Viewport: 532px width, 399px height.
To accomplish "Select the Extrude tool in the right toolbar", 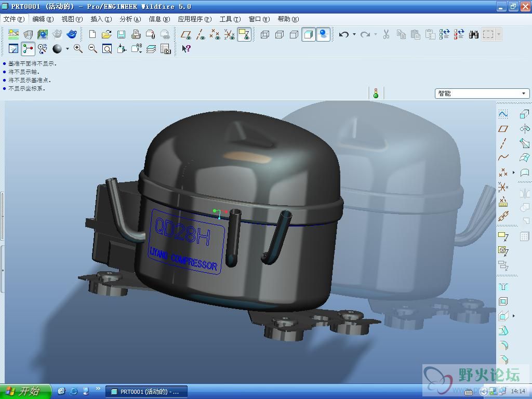I will click(x=525, y=114).
